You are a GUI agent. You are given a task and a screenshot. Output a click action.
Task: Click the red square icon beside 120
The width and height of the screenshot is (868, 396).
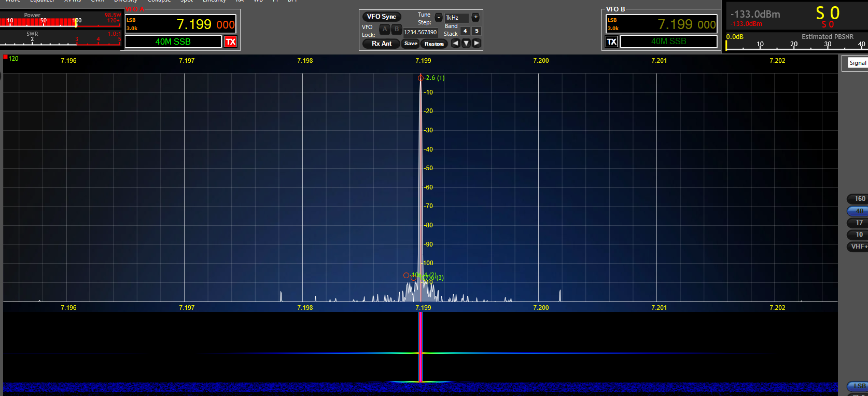coord(5,57)
